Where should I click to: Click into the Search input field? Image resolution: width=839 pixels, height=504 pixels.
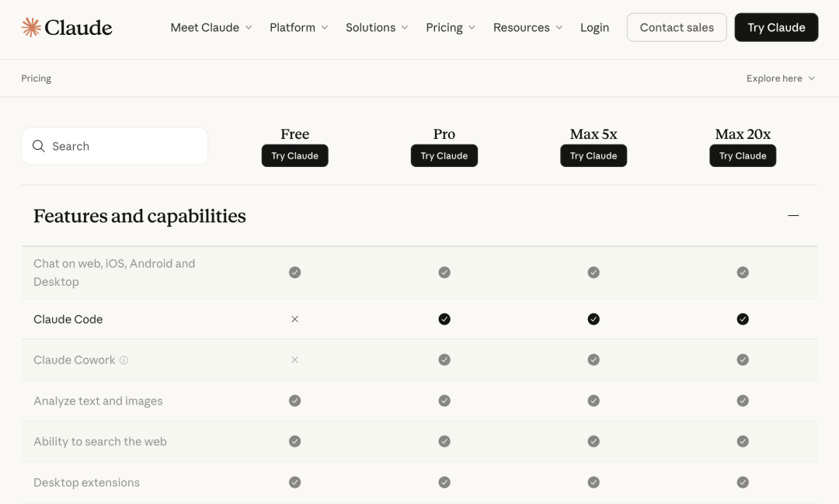click(124, 146)
